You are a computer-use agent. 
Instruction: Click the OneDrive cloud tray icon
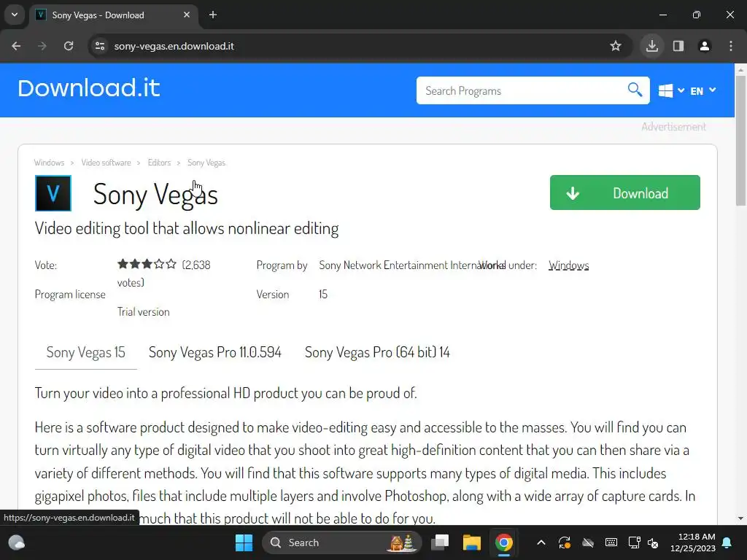588,542
